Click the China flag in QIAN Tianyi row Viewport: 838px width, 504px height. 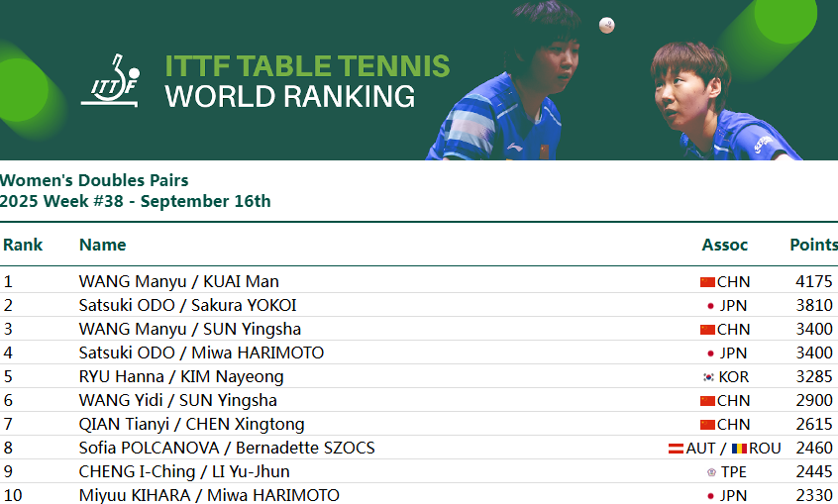point(707,425)
